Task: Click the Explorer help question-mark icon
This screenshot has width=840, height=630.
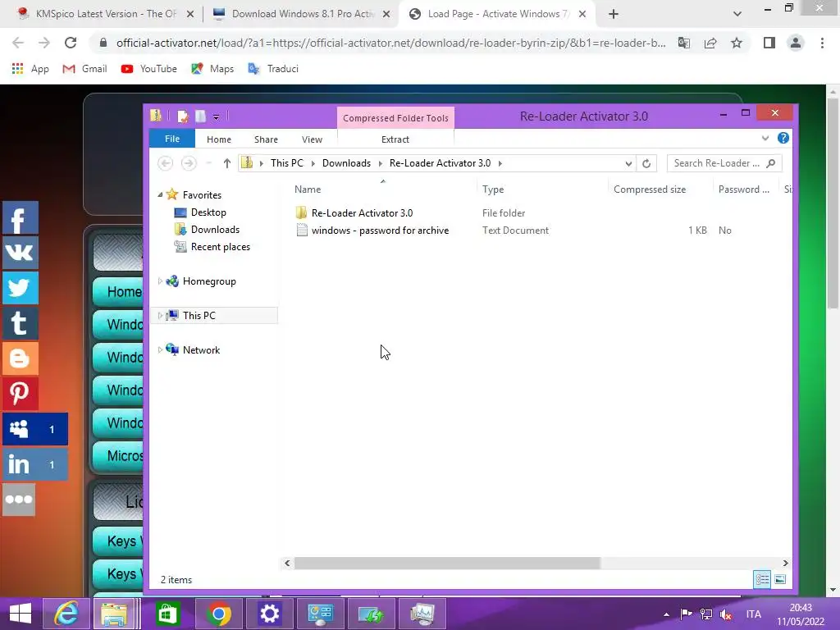Action: point(783,138)
